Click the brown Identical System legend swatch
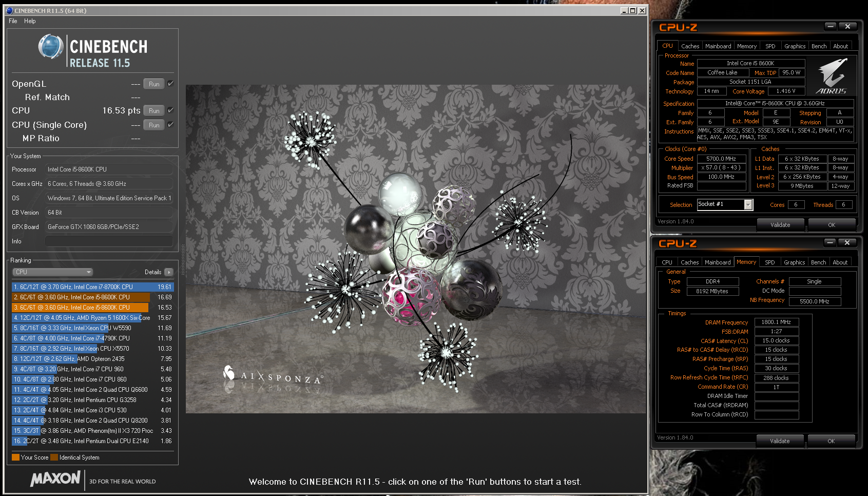This screenshot has height=496, width=868. click(54, 457)
